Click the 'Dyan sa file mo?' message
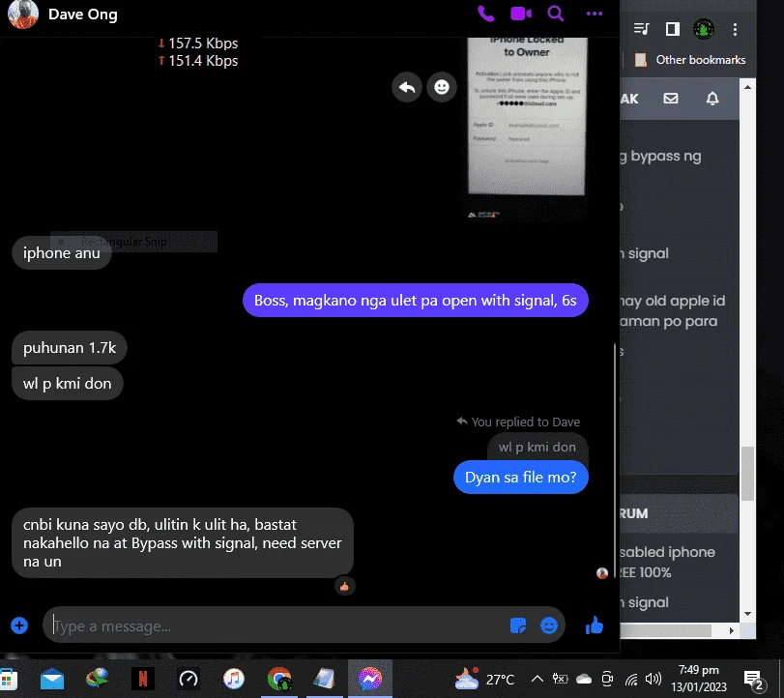 [x=520, y=477]
